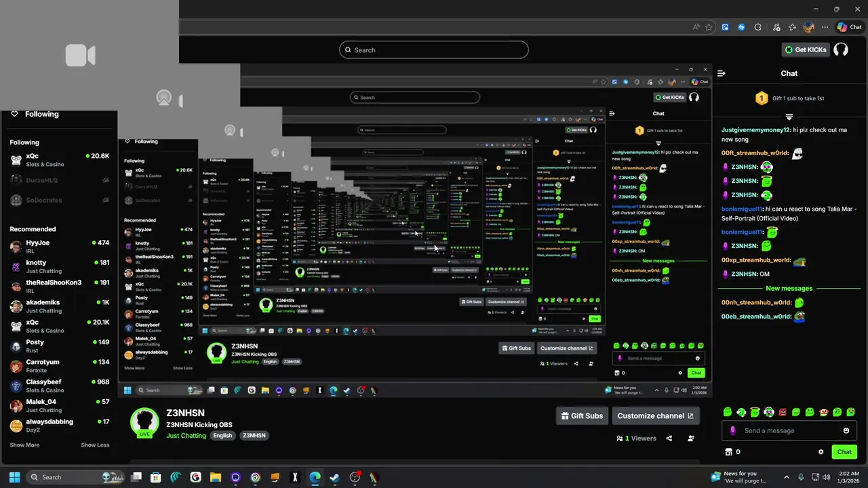
Task: Collapse recommended channels with Show Less
Action: click(95, 445)
